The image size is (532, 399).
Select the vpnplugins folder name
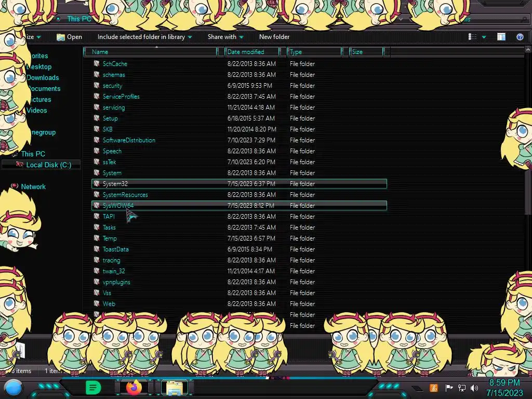116,282
